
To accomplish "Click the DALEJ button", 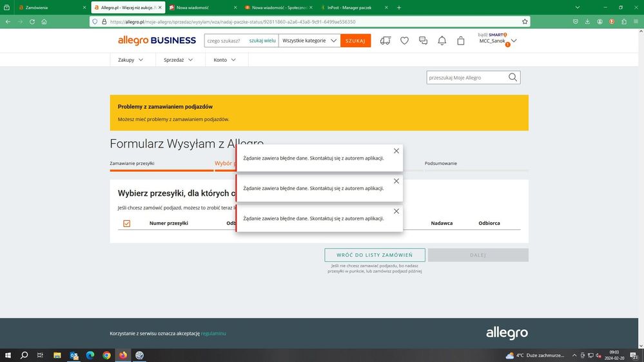I will tap(478, 255).
